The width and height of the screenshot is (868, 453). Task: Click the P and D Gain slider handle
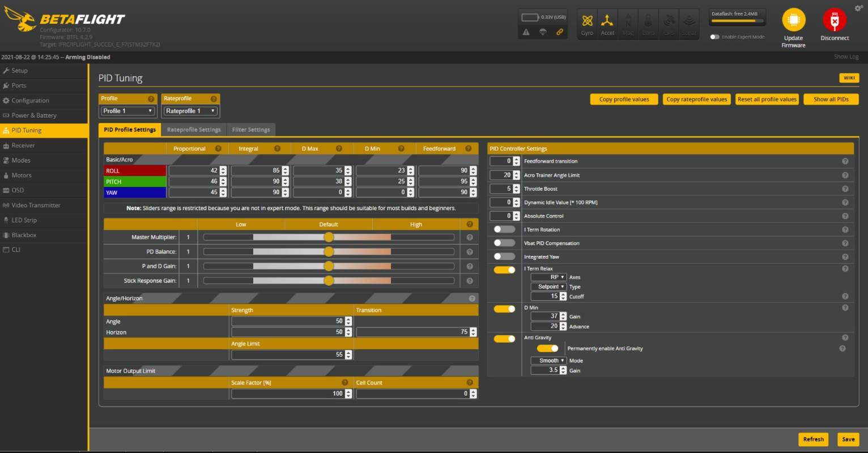(x=329, y=266)
